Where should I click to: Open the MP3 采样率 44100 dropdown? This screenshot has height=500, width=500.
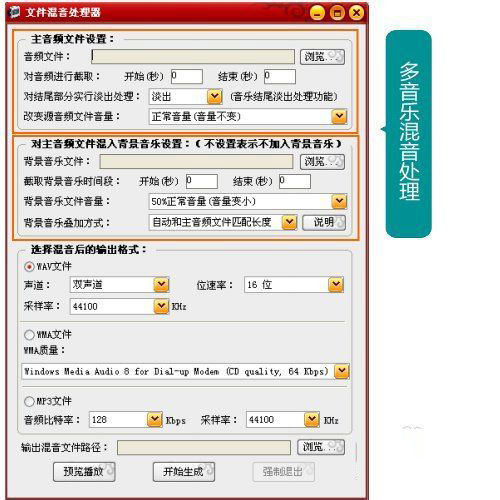tap(283, 420)
